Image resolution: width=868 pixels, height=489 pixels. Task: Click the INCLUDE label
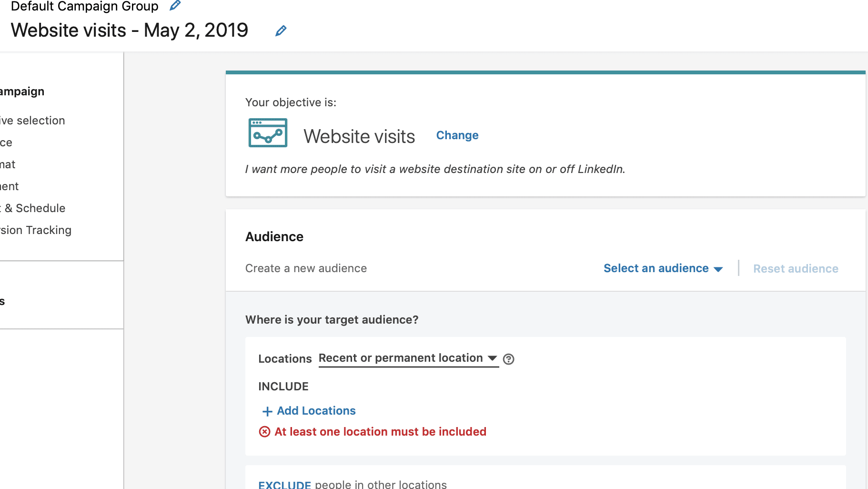click(283, 387)
